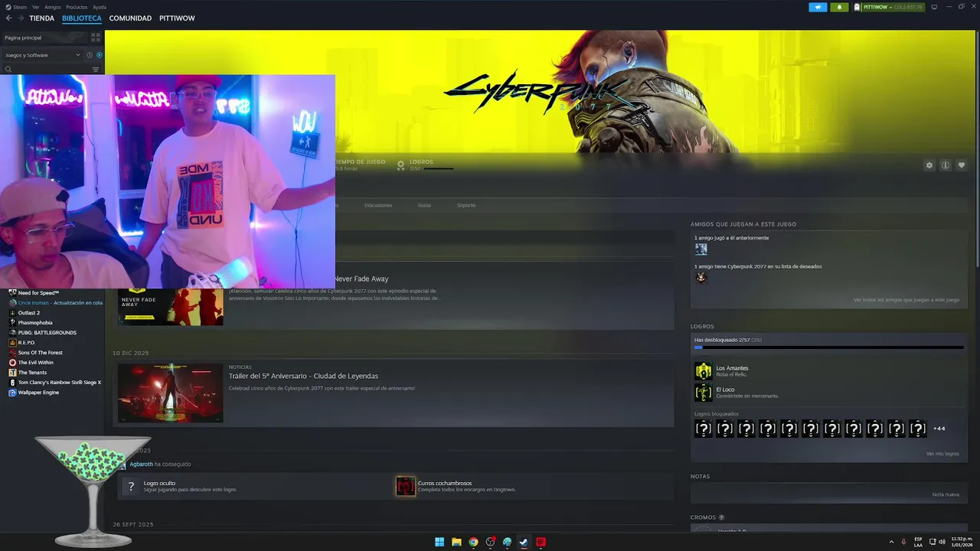Open the Discusiones game tab
The height and width of the screenshot is (551, 980).
(378, 205)
